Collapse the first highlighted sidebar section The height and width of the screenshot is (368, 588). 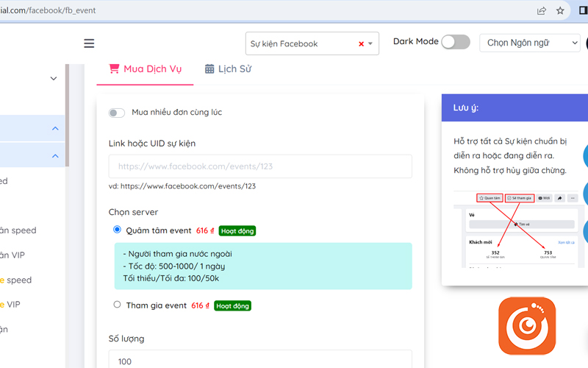pos(55,128)
